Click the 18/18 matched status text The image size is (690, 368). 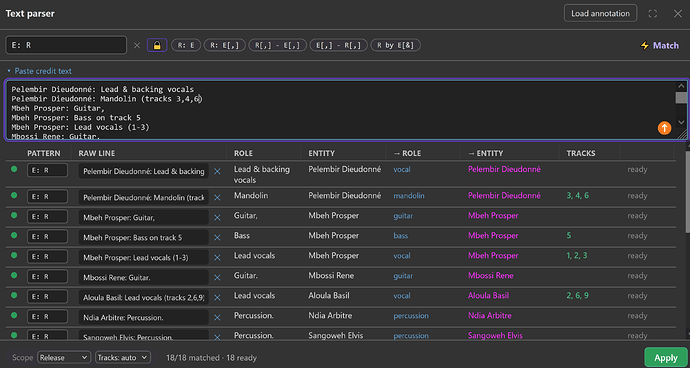click(211, 358)
